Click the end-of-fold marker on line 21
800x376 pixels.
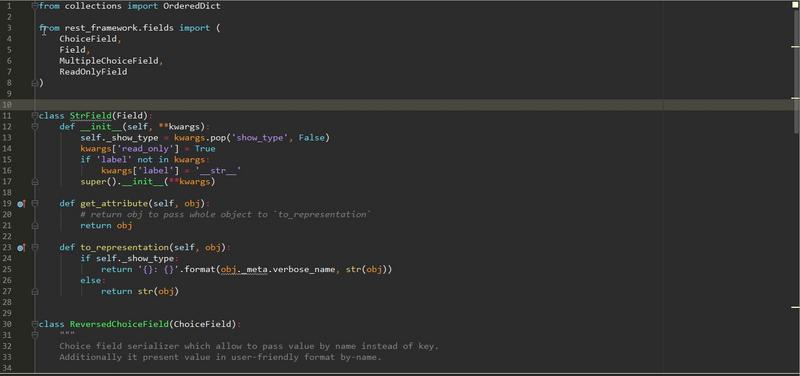35,225
